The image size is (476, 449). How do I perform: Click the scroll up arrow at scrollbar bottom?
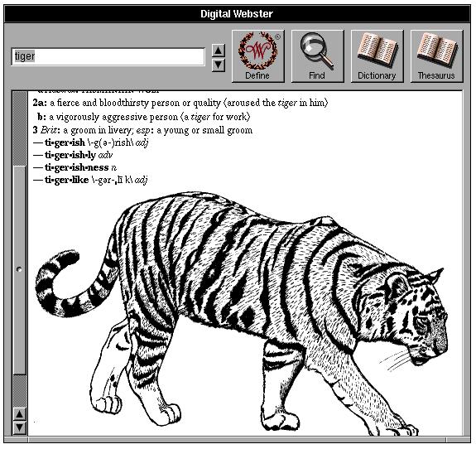pos(19,414)
